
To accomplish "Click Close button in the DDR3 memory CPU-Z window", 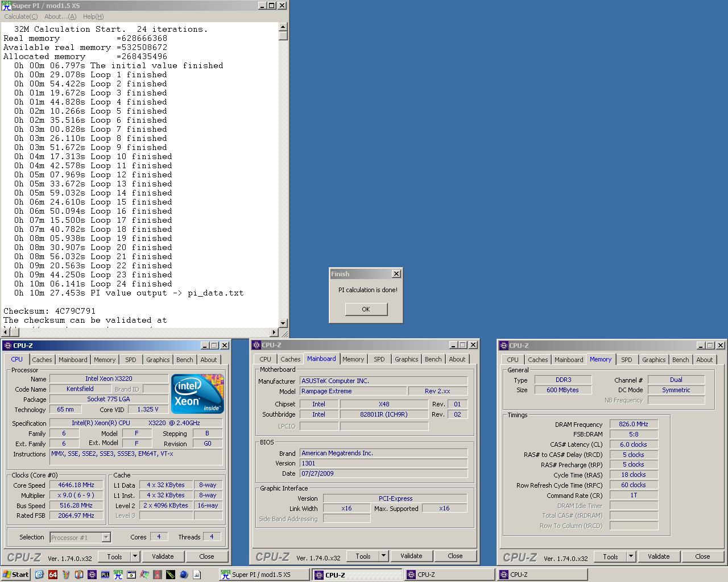I will tap(702, 556).
